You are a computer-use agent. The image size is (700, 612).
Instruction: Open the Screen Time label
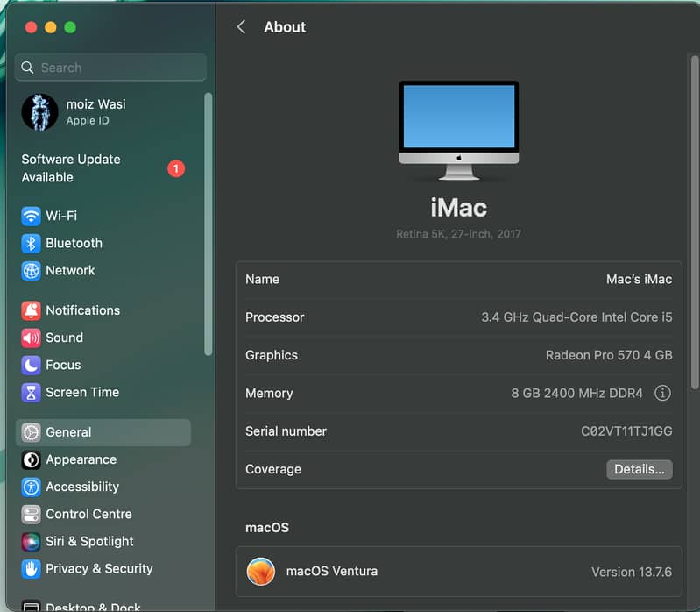pos(82,392)
